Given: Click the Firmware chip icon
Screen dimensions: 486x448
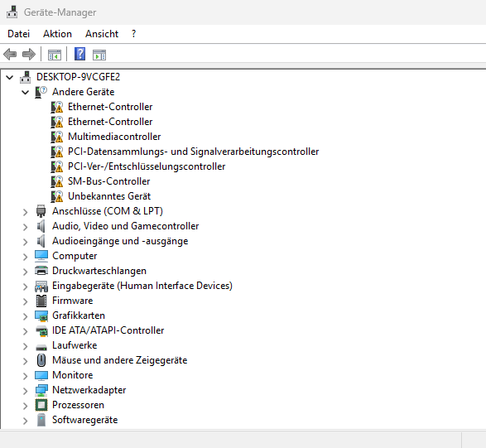Looking at the screenshot, I should [x=41, y=301].
